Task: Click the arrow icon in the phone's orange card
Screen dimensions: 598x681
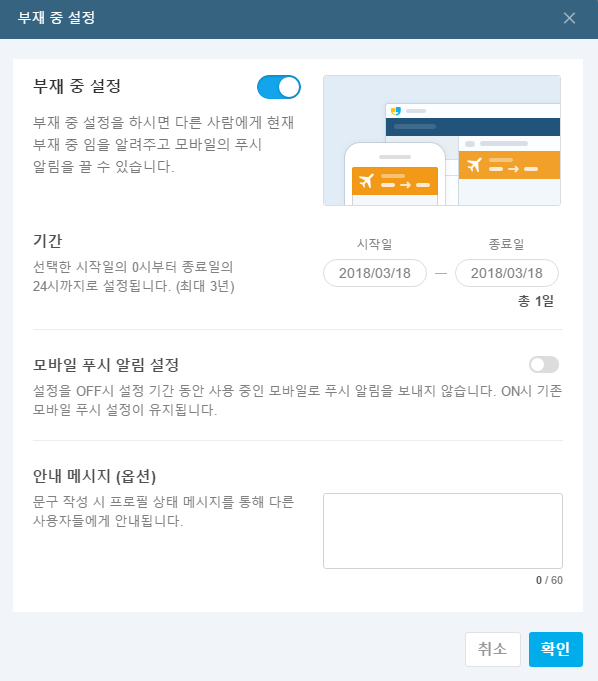Action: (x=405, y=185)
